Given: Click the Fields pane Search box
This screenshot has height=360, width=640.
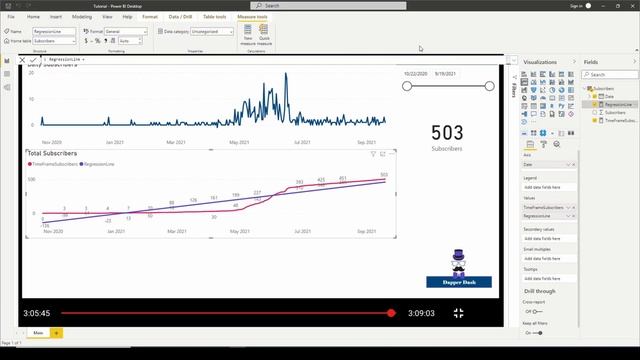Looking at the screenshot, I should (x=610, y=74).
